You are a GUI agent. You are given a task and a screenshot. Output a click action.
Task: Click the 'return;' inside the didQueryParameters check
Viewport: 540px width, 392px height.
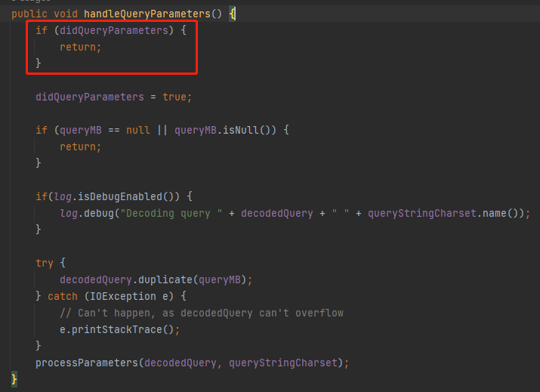(80, 47)
